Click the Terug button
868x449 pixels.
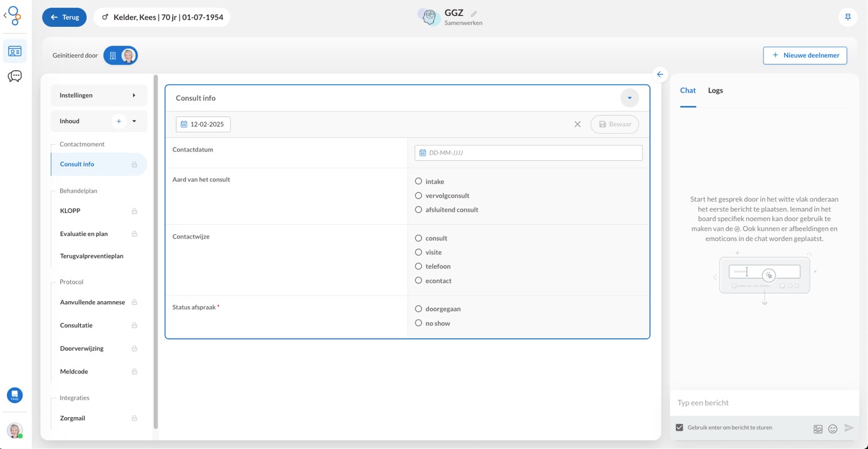(x=65, y=18)
